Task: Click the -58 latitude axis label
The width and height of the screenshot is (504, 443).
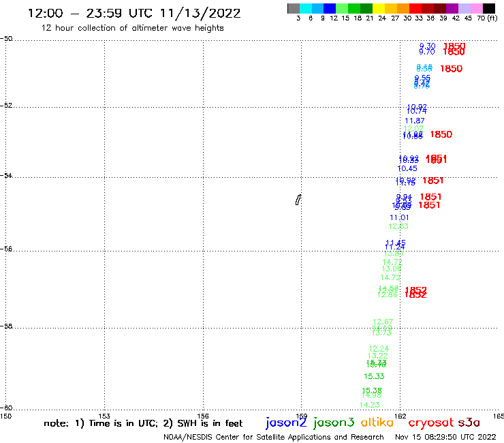Action: [x=6, y=326]
